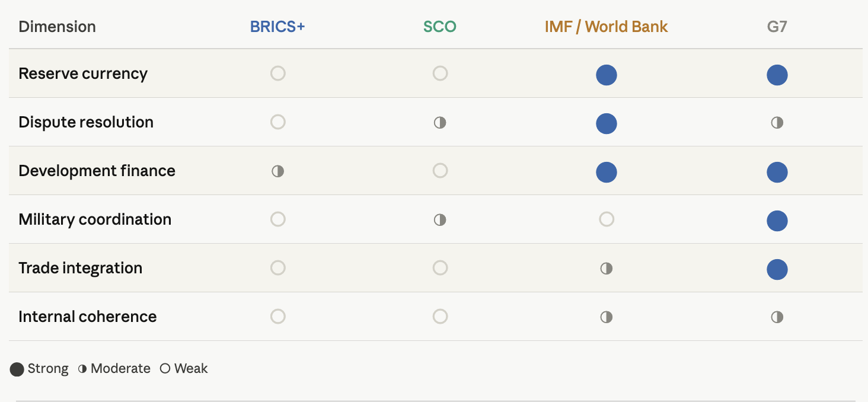This screenshot has height=402, width=868.
Task: Click the Strong legend dot
Action: [17, 369]
